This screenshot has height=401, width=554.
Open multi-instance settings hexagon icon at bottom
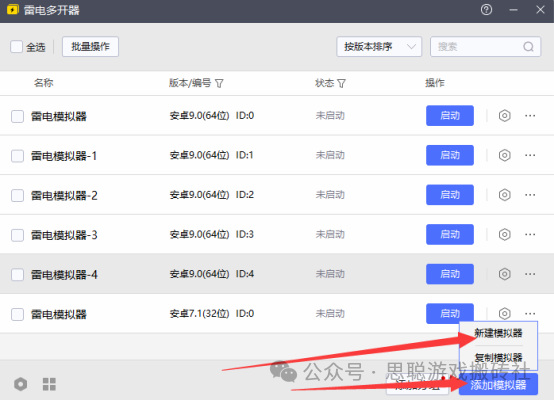[x=20, y=384]
